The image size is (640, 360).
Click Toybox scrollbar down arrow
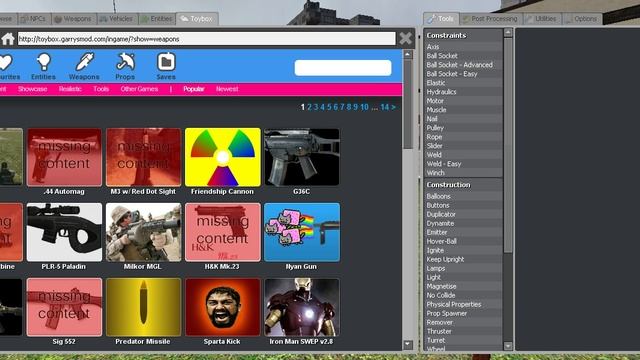point(408,344)
